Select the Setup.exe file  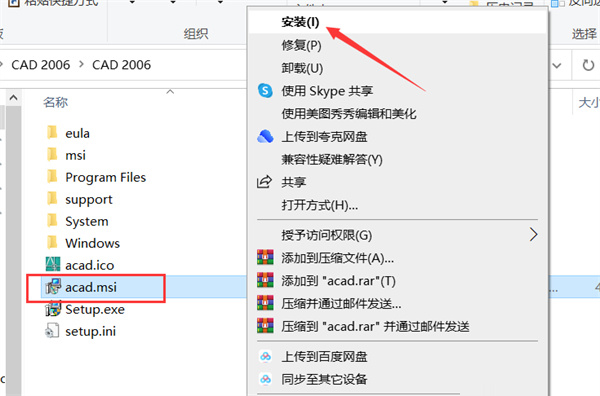tap(95, 309)
